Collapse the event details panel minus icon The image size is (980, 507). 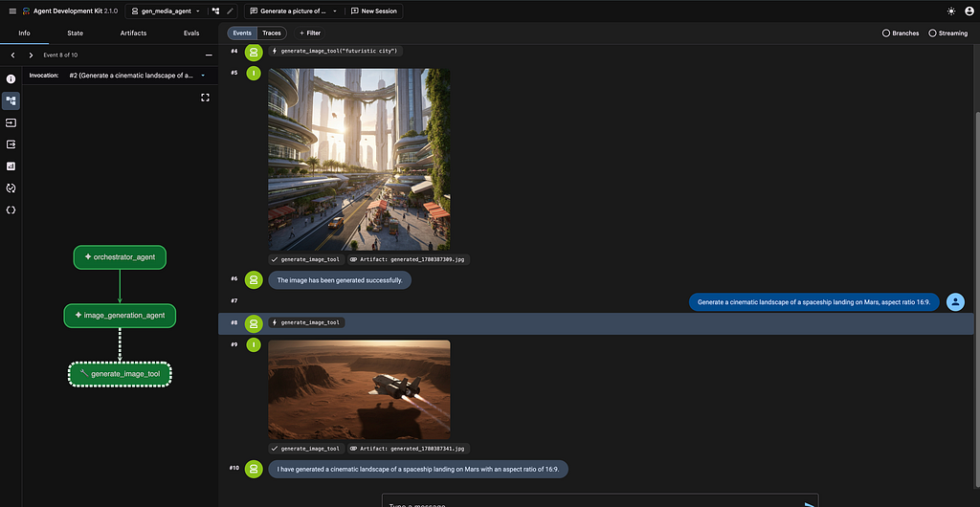[209, 55]
